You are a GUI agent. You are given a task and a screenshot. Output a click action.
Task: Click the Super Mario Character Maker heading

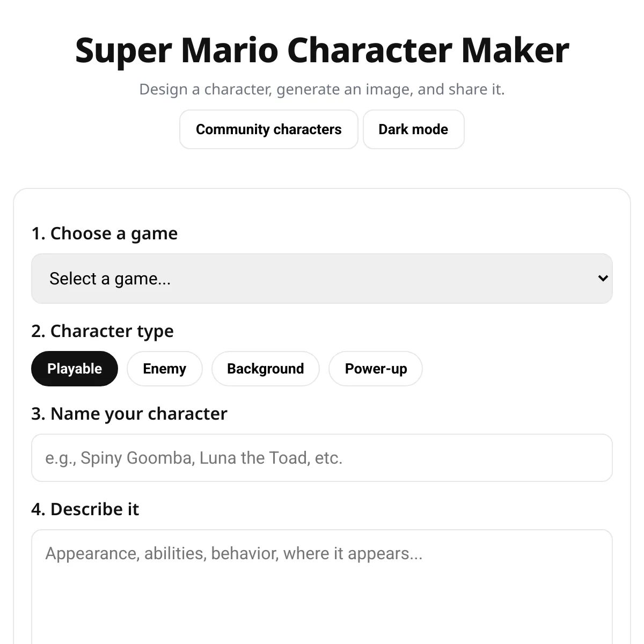click(322, 50)
